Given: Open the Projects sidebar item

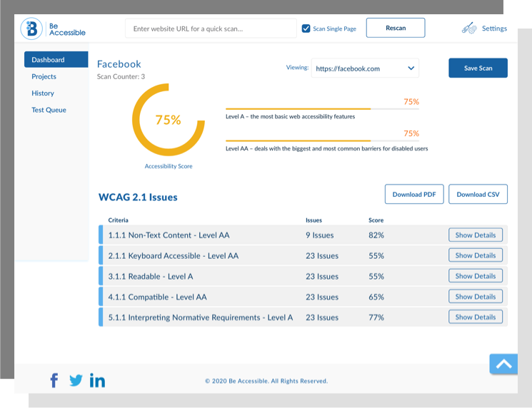Looking at the screenshot, I should click(44, 76).
